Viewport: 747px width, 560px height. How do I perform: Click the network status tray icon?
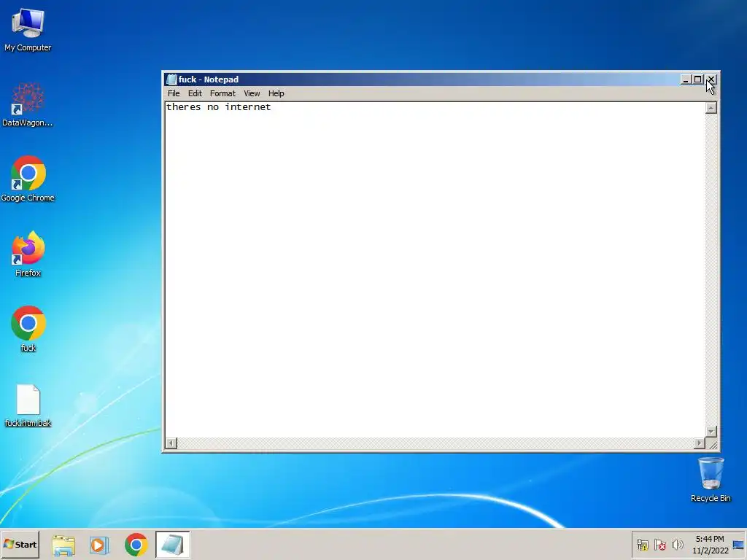click(642, 544)
